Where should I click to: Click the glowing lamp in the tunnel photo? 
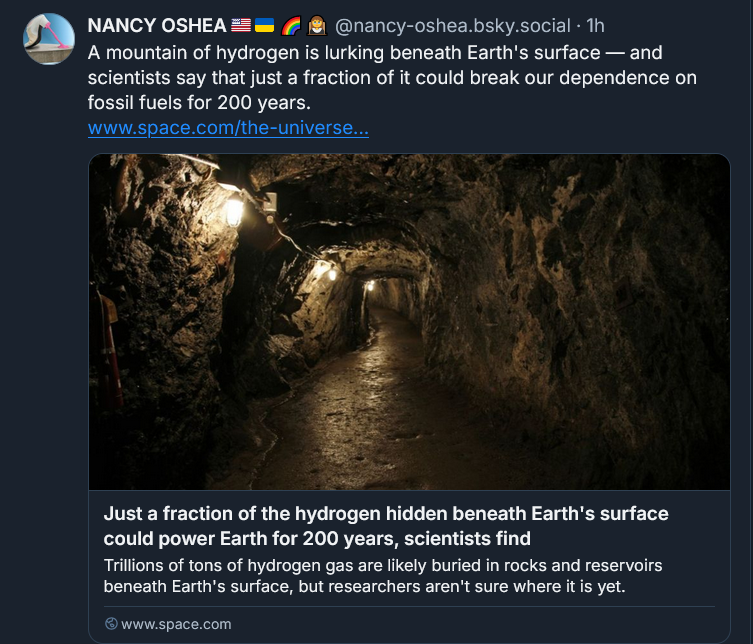click(x=235, y=208)
